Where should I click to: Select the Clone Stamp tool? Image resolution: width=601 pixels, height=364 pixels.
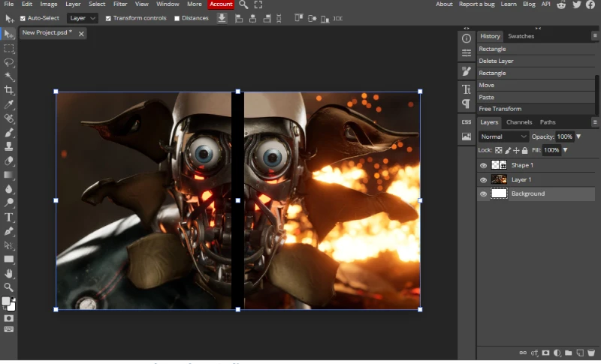8,146
